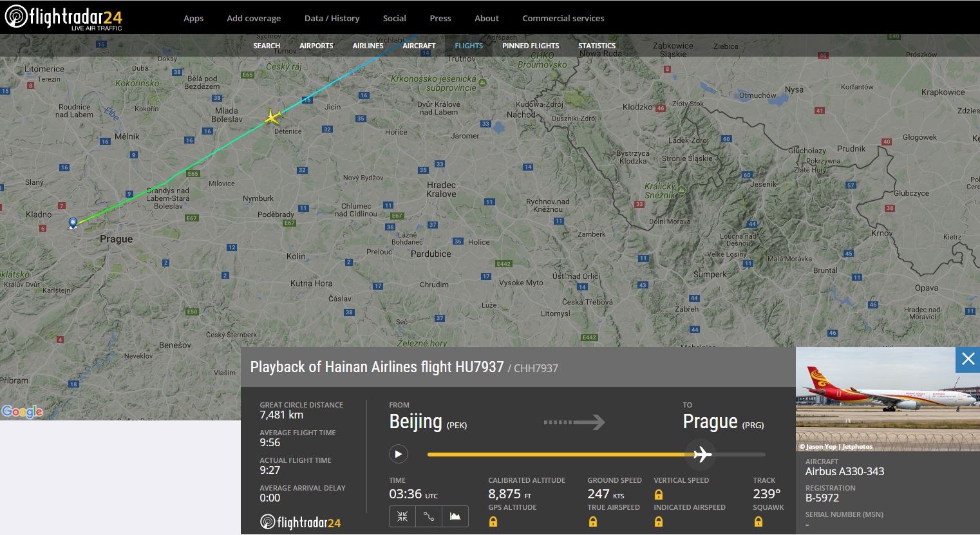Viewport: 980px width, 535px height.
Task: Select the AIRCRAFT tab
Action: (419, 46)
